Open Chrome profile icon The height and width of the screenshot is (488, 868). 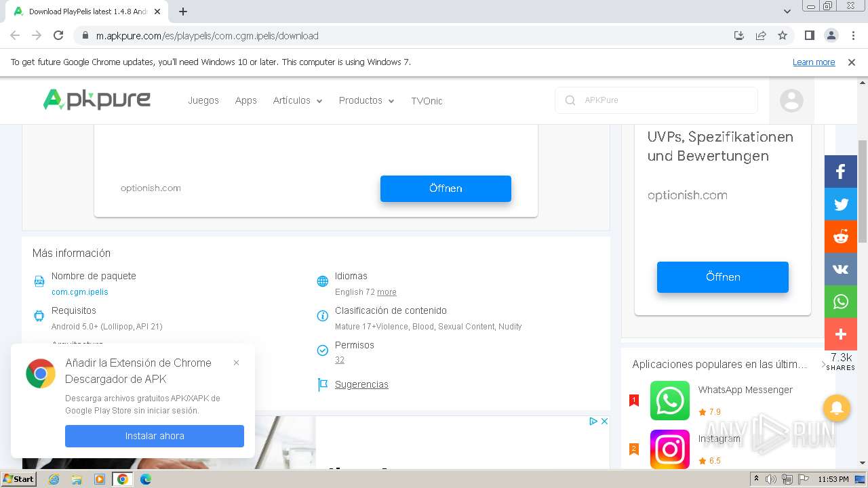[x=831, y=35]
